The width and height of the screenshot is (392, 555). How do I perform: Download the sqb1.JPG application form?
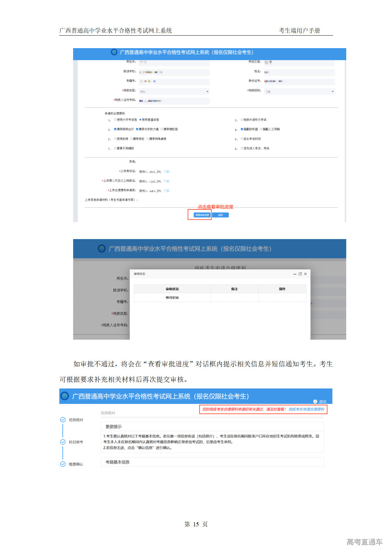point(167,191)
